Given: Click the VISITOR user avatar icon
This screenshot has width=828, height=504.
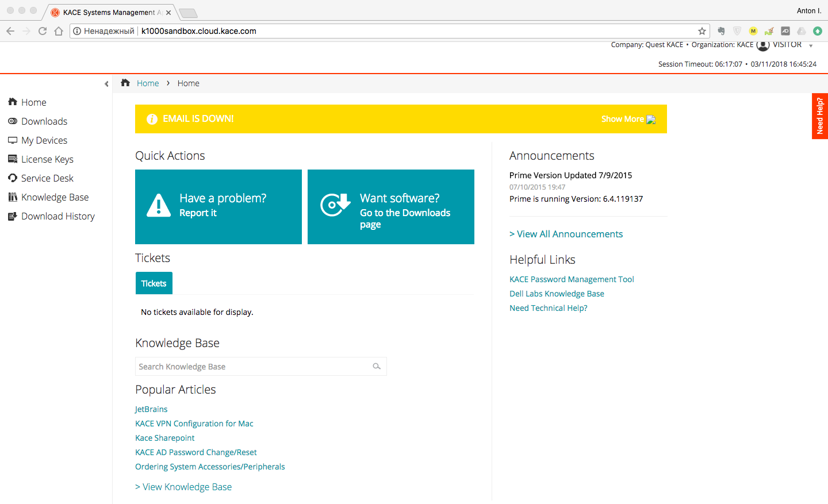Looking at the screenshot, I should (x=763, y=45).
